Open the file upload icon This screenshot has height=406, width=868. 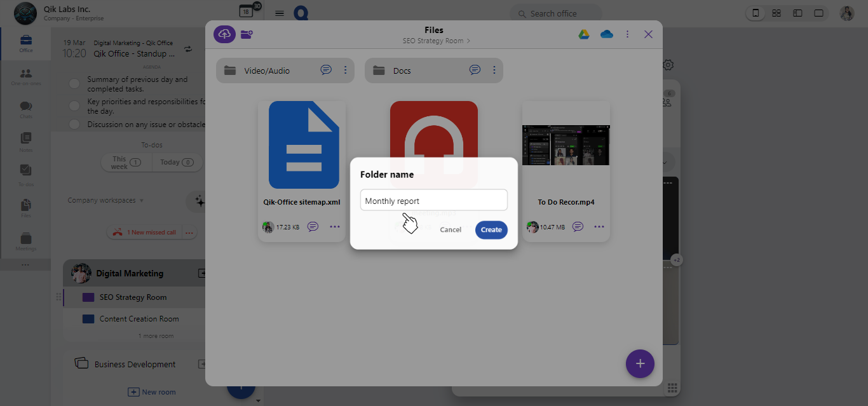click(x=224, y=34)
